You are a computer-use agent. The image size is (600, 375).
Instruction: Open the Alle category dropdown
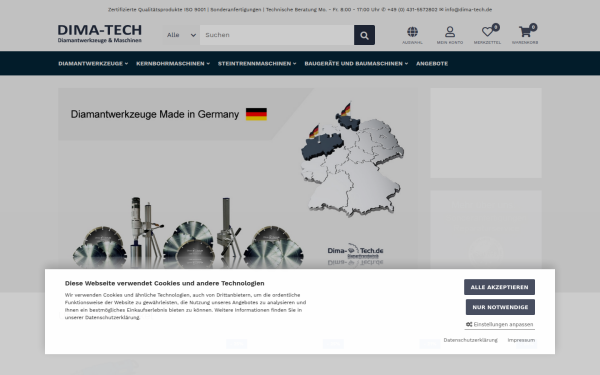pyautogui.click(x=181, y=35)
